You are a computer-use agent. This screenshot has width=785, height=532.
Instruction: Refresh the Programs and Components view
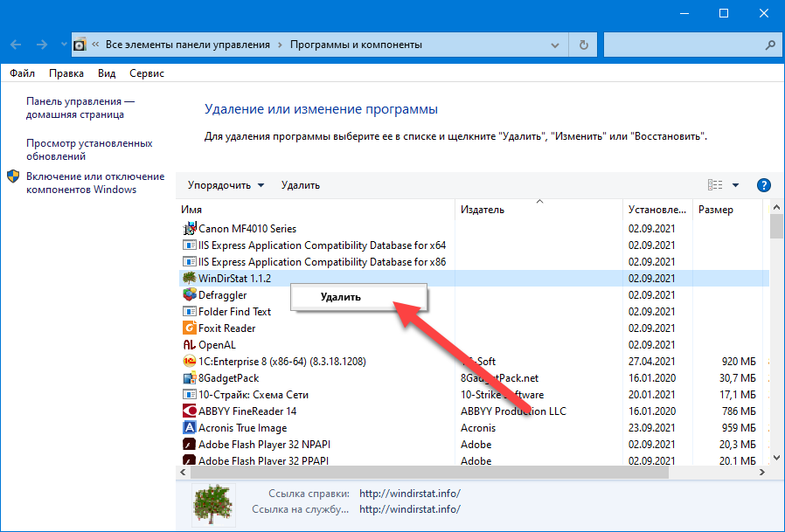pos(584,45)
